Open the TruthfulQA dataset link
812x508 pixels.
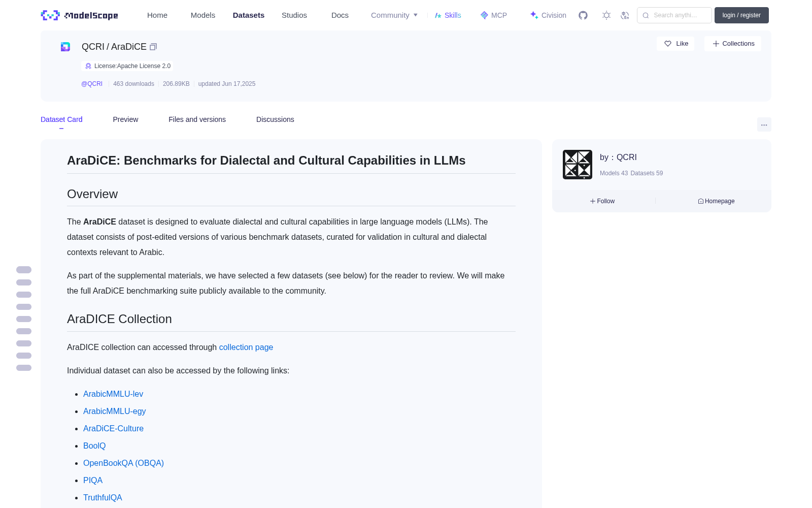103,498
